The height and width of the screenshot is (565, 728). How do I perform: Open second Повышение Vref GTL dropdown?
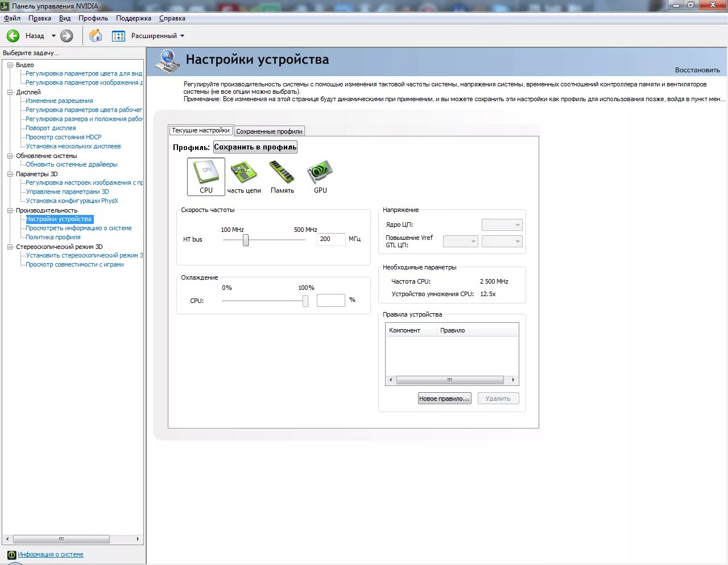(502, 242)
